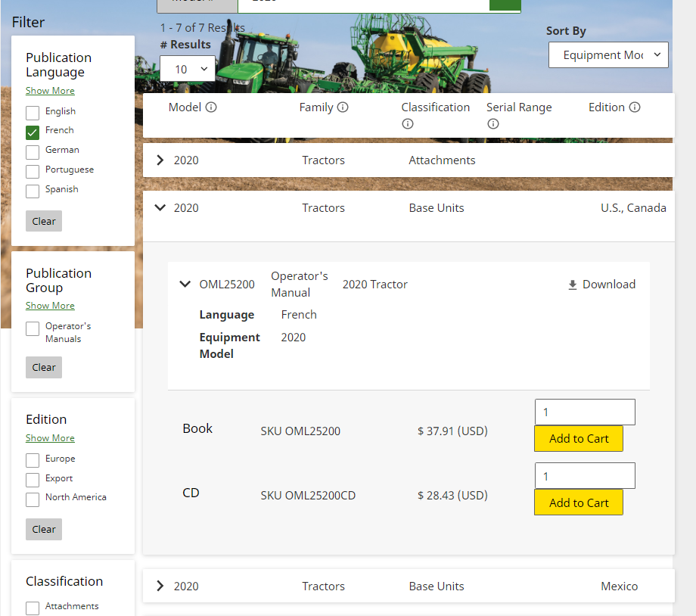
Task: Collapse the OML25200 Operator's Manual details
Action: (185, 285)
